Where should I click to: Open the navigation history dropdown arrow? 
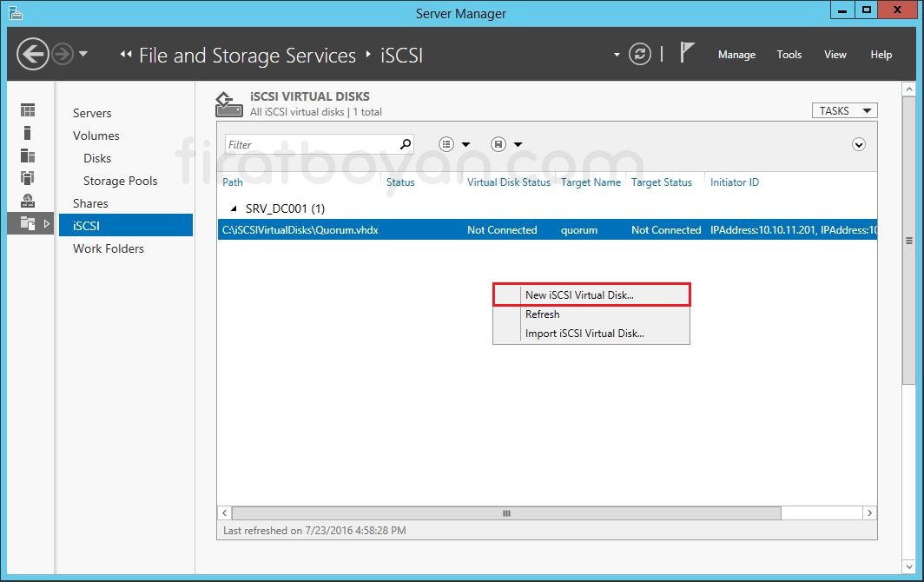click(83, 54)
